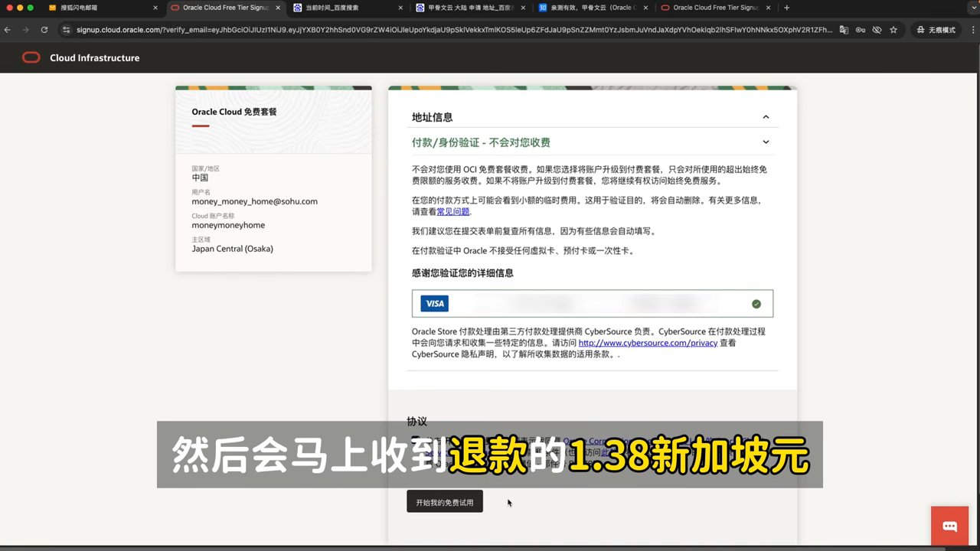The image size is (980, 551).
Task: Click the country value 中国
Action: (200, 178)
